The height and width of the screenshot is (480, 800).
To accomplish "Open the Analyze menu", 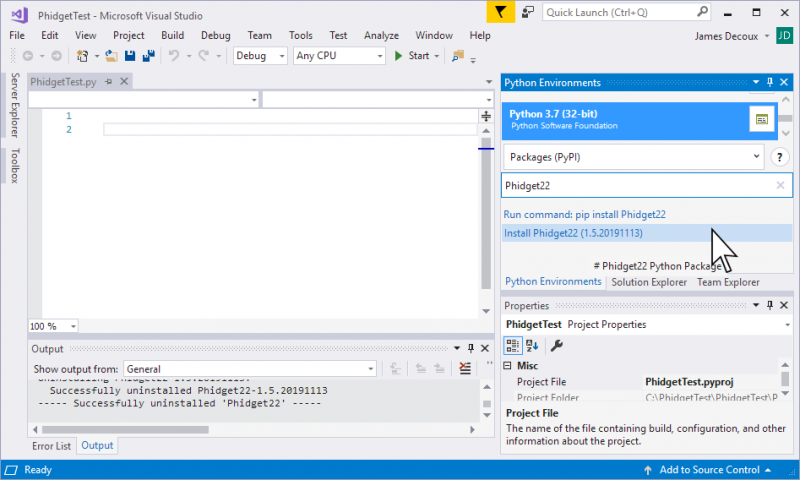I will [x=381, y=35].
